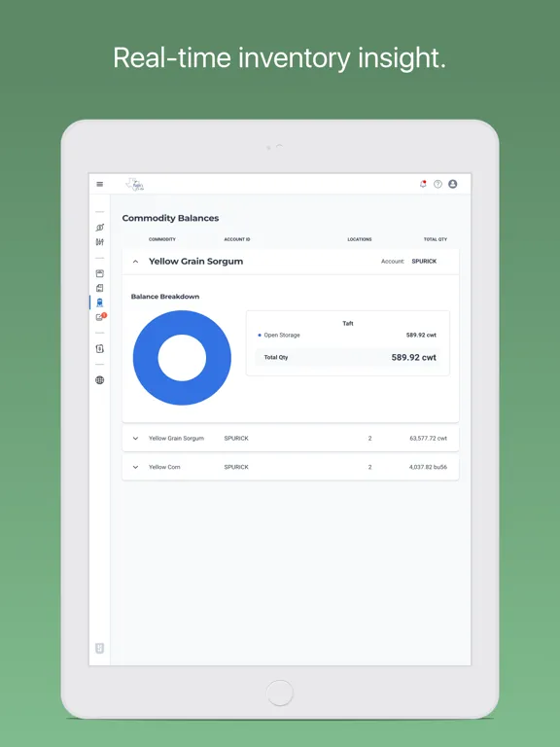Open the sidebar icon with red badge

pyautogui.click(x=100, y=317)
